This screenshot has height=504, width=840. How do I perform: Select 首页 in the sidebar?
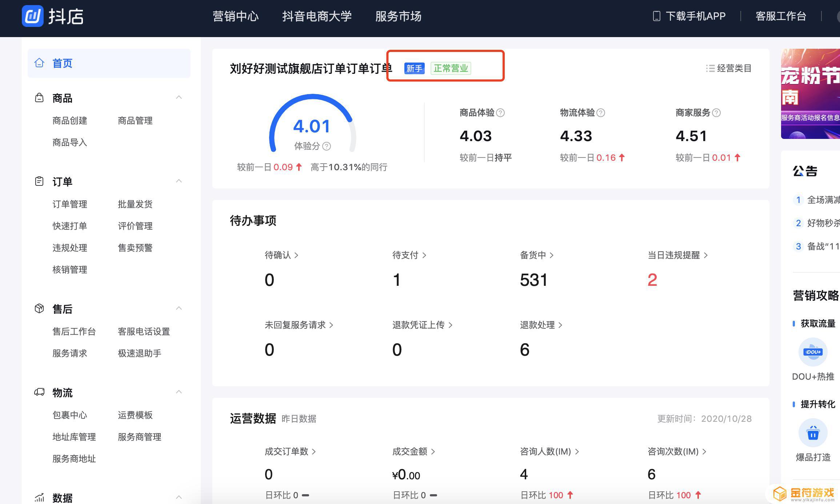[109, 63]
